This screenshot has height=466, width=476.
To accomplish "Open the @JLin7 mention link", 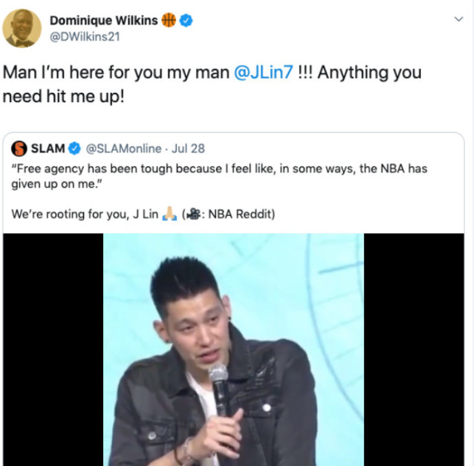I will 264,72.
